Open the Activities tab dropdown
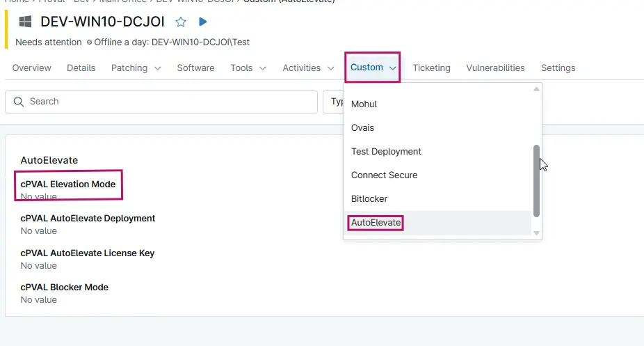 point(311,68)
